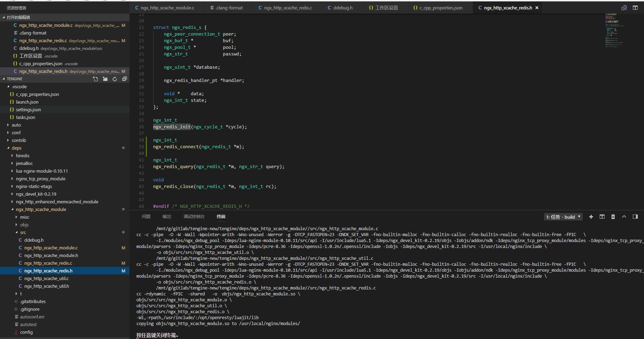
Task: Switch to the 调试控制台 panel tab
Action: pyautogui.click(x=194, y=217)
